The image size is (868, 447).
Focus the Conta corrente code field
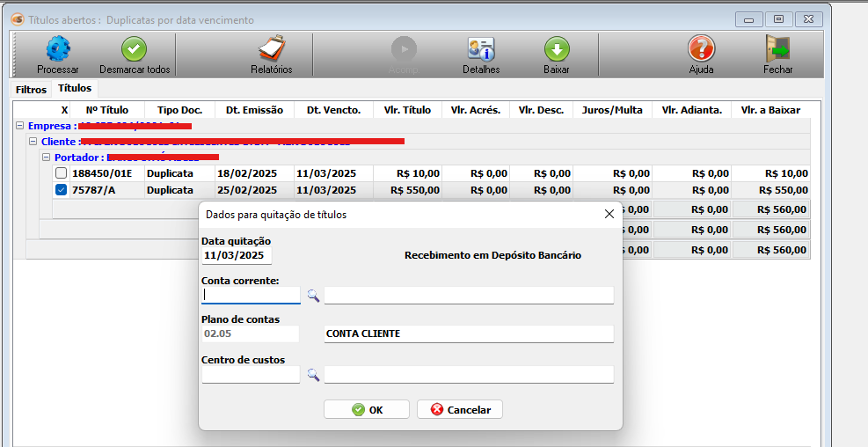click(251, 296)
